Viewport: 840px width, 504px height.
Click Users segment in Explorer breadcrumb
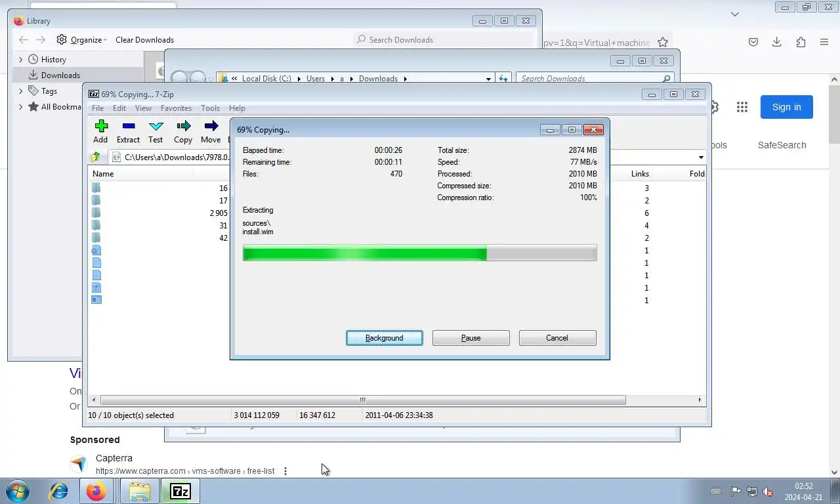pos(316,78)
